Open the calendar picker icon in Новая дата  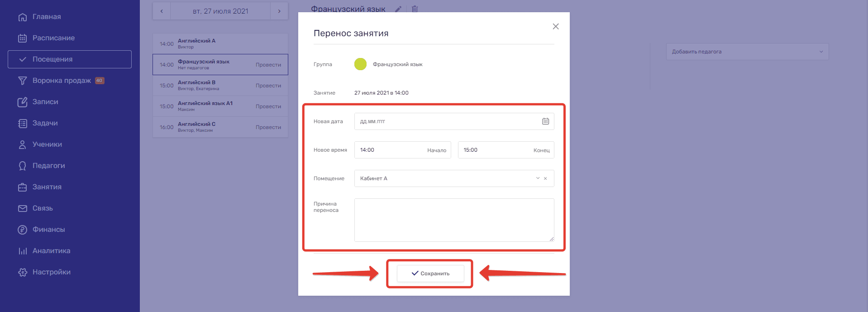(545, 121)
